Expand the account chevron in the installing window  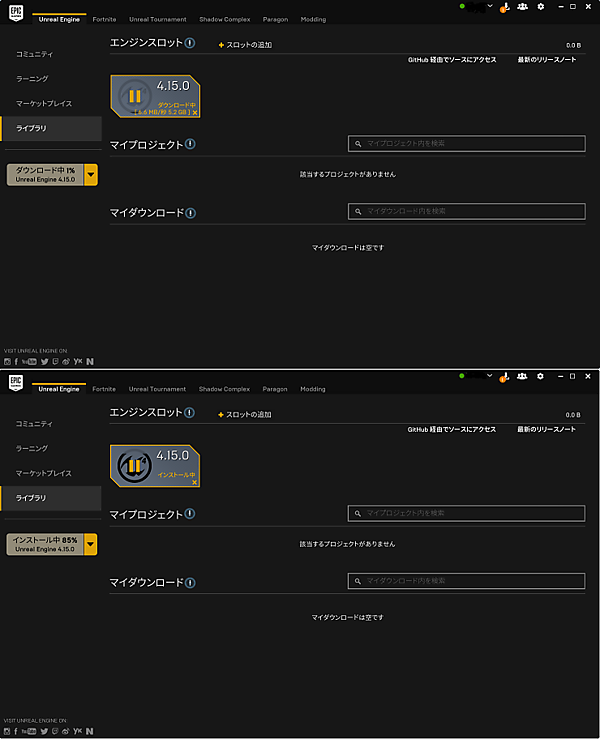(x=490, y=376)
